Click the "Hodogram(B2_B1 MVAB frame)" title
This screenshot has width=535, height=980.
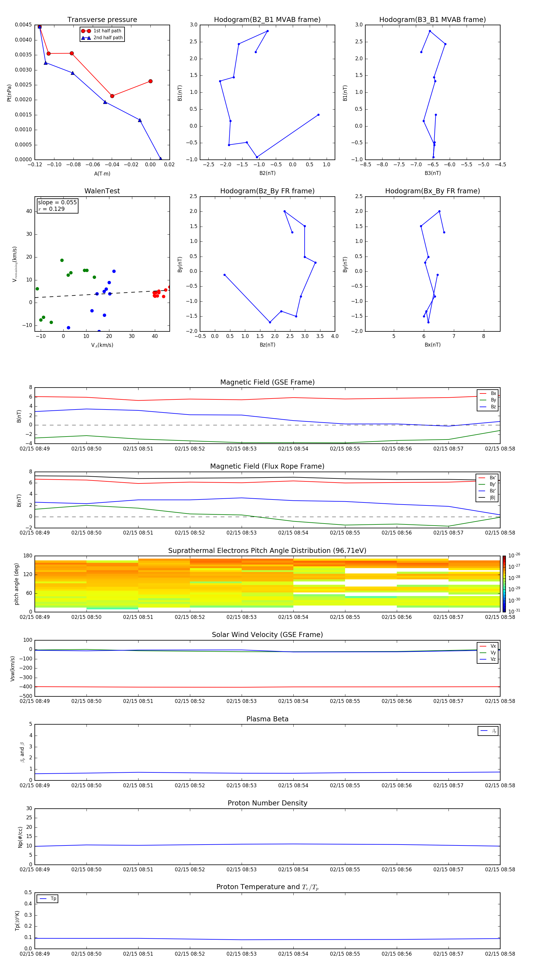pyautogui.click(x=267, y=19)
